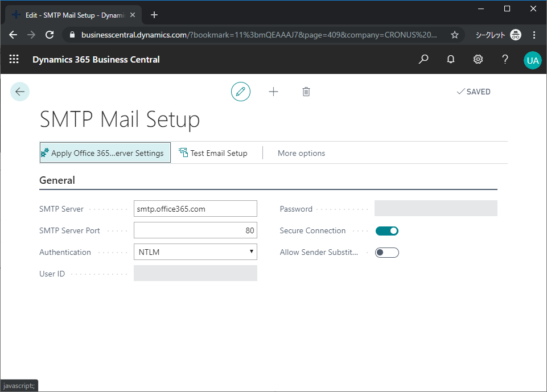This screenshot has width=547, height=392.
Task: Close the SMTP Mail Setup browser tab
Action: pyautogui.click(x=133, y=15)
